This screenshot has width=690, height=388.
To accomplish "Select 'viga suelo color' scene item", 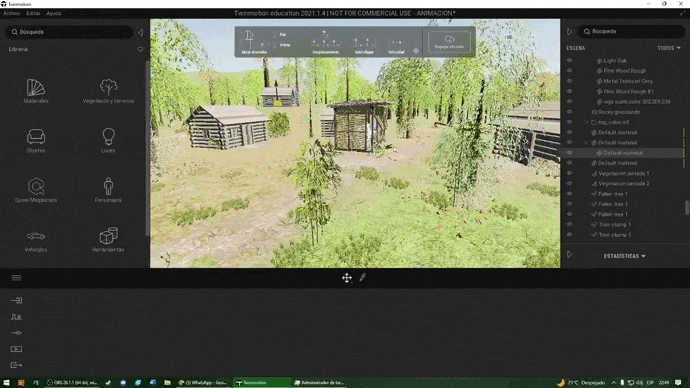I will (x=637, y=102).
